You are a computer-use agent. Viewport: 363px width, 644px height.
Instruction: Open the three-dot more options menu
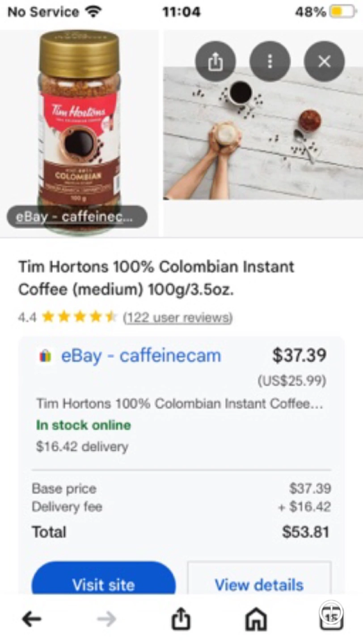pyautogui.click(x=270, y=61)
